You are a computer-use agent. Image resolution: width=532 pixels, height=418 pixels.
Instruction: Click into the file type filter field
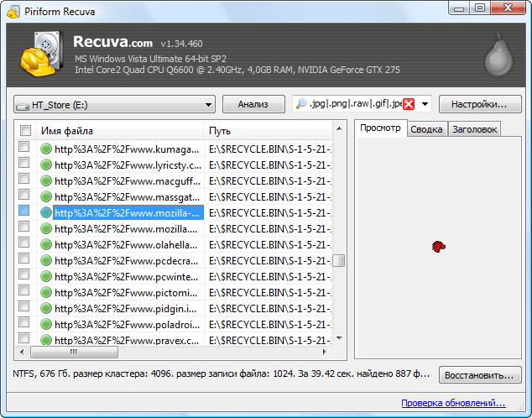point(355,104)
